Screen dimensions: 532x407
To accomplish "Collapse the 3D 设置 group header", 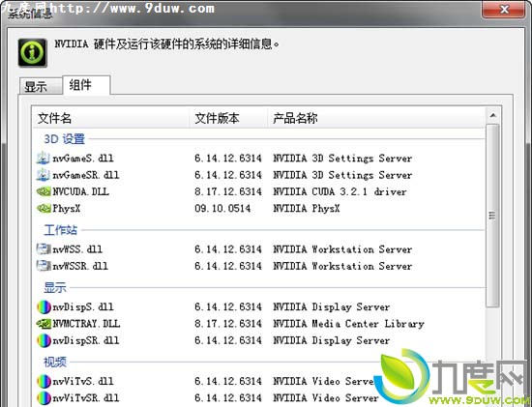I will 65,138.
